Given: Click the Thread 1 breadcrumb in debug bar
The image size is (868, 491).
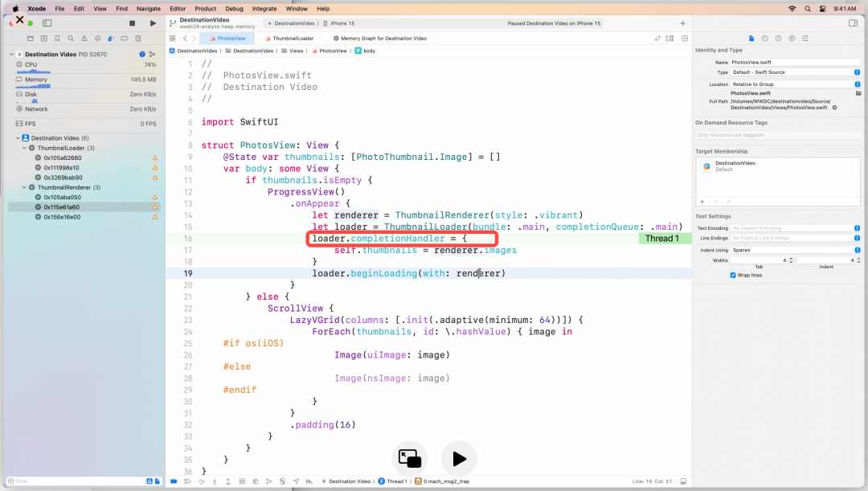Looking at the screenshot, I should 392,481.
